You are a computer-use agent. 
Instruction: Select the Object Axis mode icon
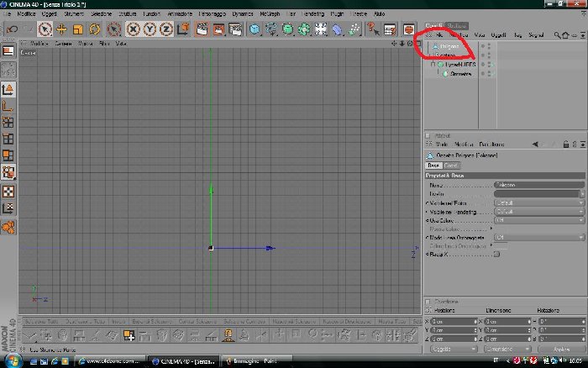click(x=8, y=107)
